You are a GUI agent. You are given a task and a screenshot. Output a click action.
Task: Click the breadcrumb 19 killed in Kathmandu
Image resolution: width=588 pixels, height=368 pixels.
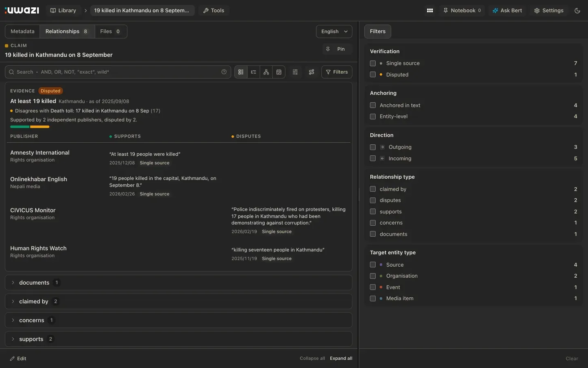tap(142, 11)
